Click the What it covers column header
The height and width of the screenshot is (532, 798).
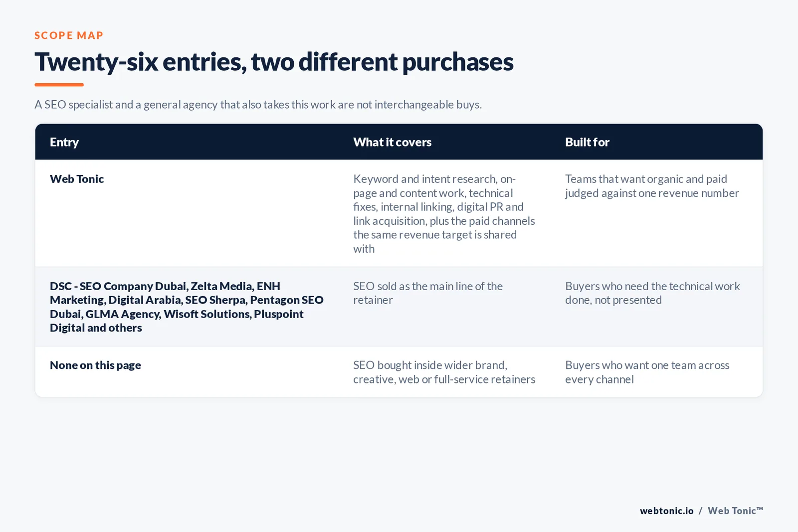[393, 142]
